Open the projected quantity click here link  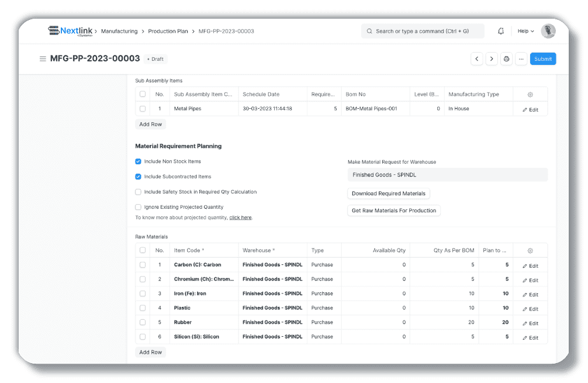pos(240,218)
